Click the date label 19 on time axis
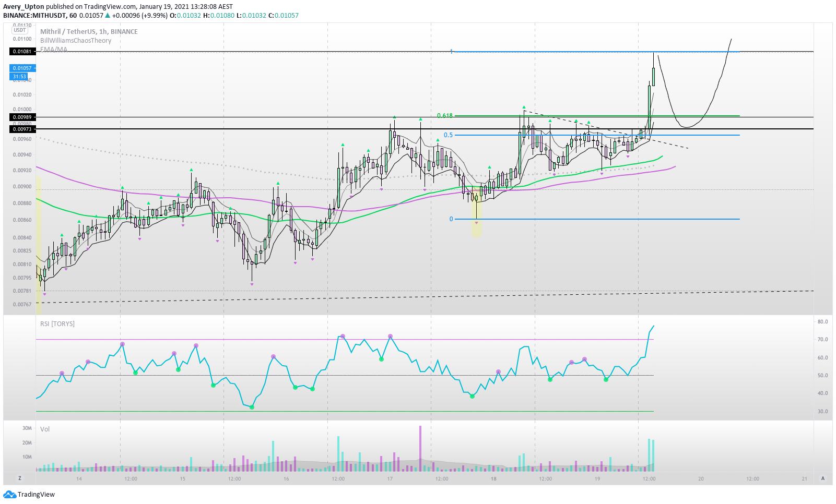This screenshot has height=504, width=836. click(x=597, y=478)
